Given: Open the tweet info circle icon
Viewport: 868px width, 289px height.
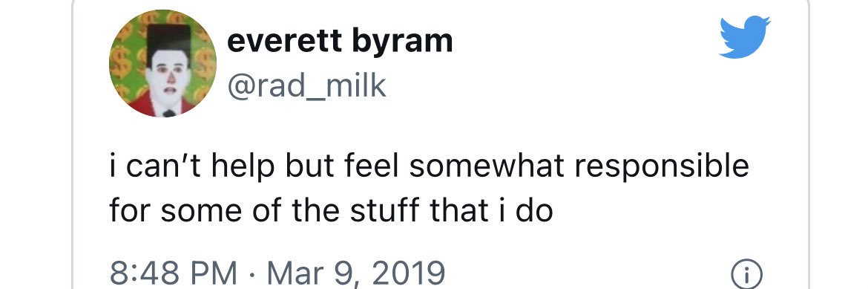Looking at the screenshot, I should point(747,274).
